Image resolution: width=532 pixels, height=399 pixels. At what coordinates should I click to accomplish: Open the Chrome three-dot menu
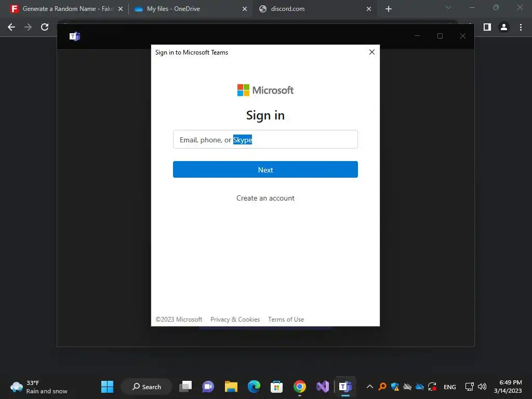click(x=521, y=27)
